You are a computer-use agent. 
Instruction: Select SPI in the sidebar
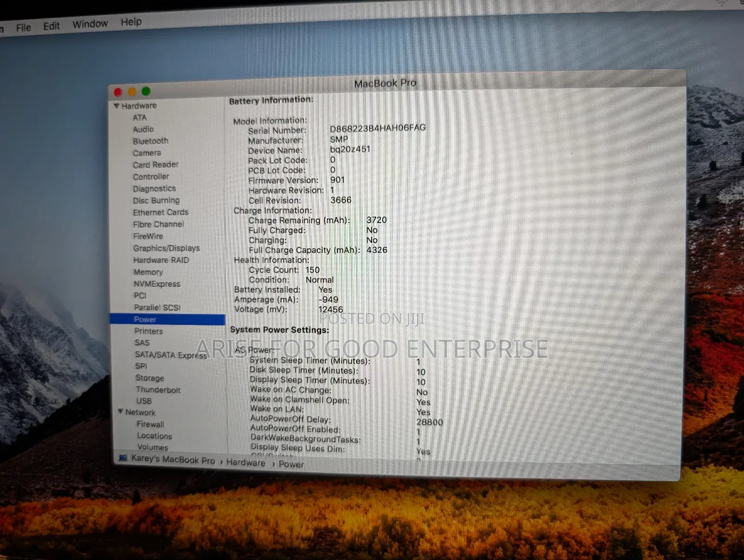(141, 366)
